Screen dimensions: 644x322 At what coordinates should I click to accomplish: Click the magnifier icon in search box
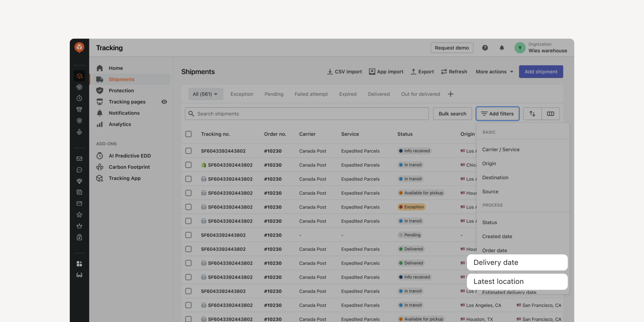pyautogui.click(x=191, y=114)
